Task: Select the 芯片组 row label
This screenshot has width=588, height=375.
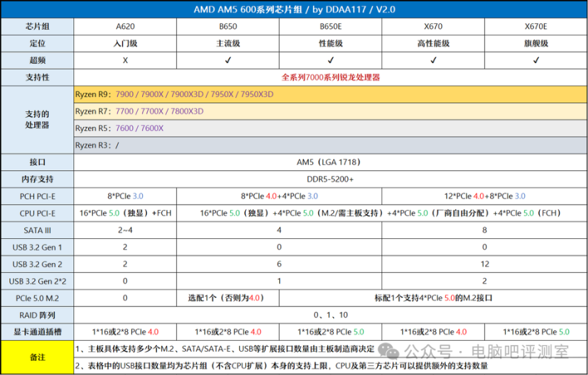Action: (x=37, y=26)
